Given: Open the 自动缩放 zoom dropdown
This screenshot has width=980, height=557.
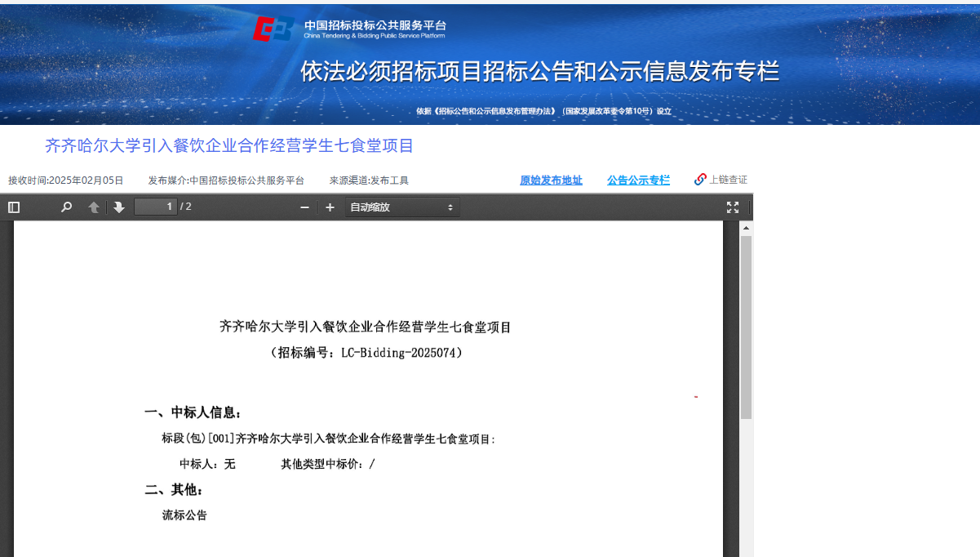Looking at the screenshot, I should pos(401,207).
